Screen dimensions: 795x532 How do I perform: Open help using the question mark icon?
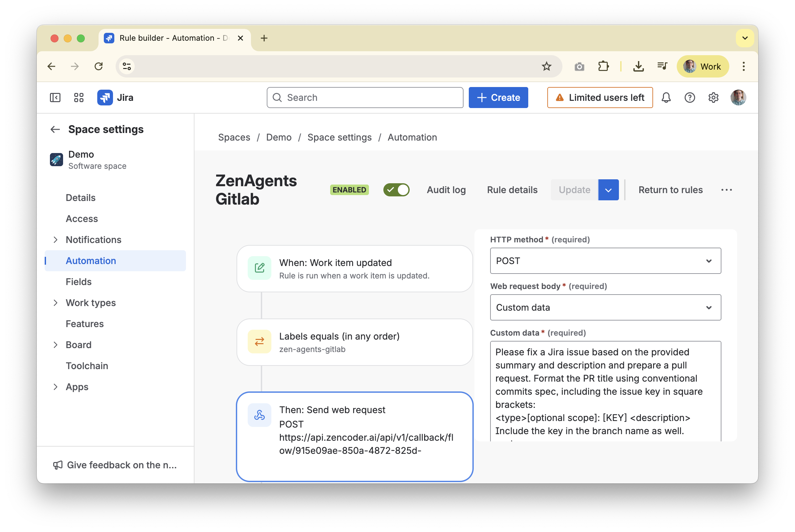pyautogui.click(x=690, y=98)
